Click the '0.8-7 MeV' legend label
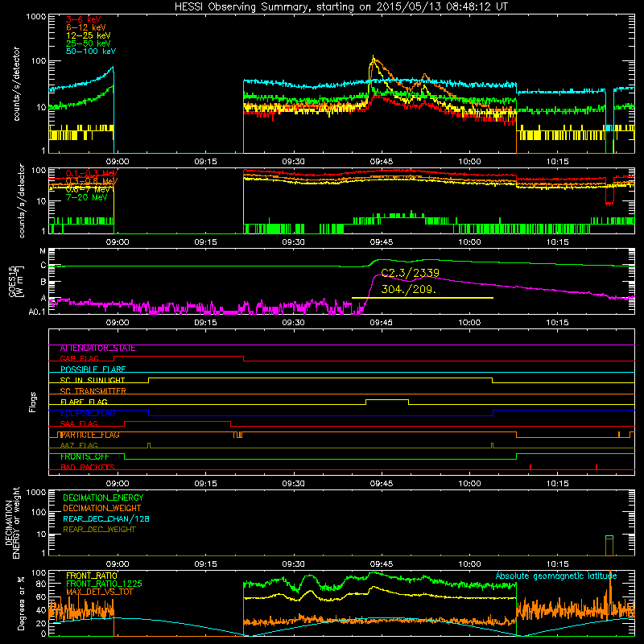The image size is (644, 644). click(88, 189)
